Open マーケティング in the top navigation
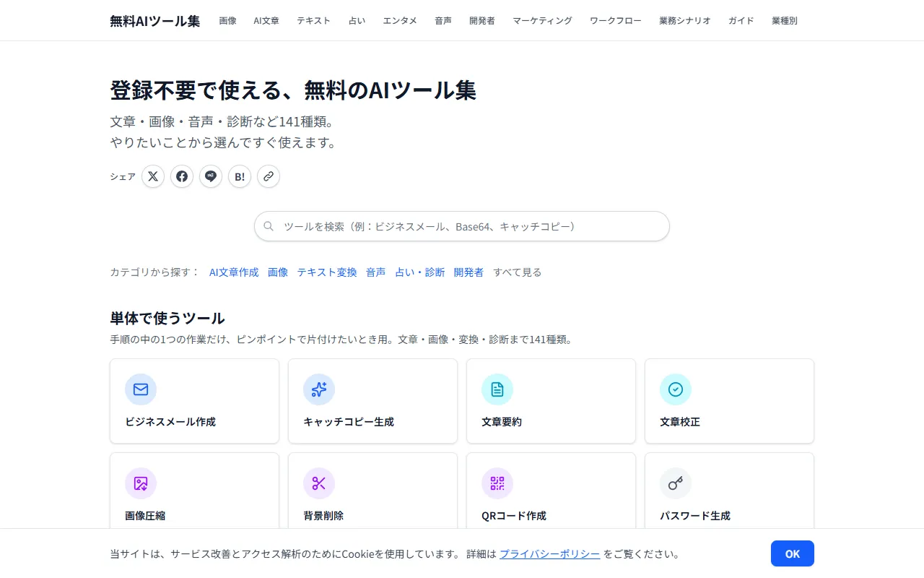This screenshot has width=924, height=578. [x=542, y=21]
